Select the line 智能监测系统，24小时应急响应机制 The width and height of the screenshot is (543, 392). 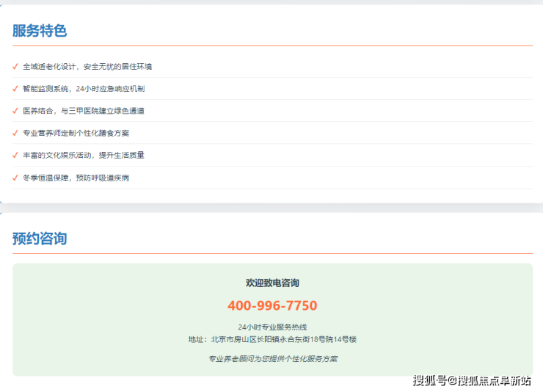(x=84, y=89)
